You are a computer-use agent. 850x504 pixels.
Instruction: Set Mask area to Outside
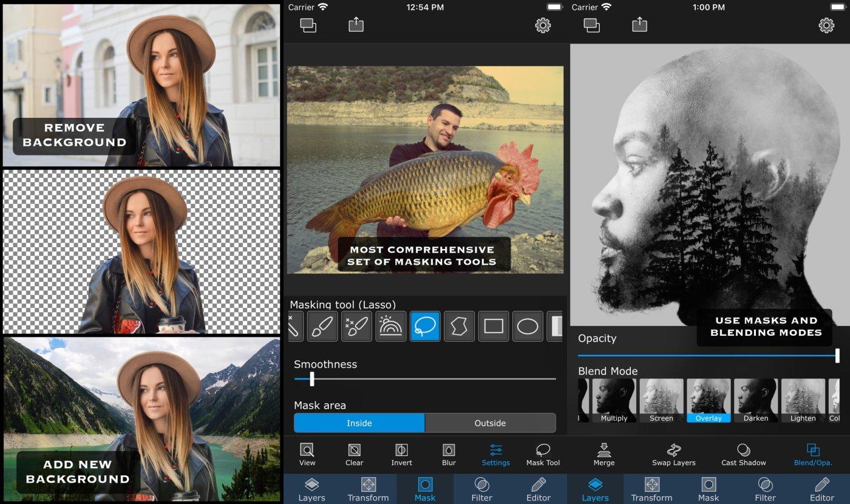point(490,423)
